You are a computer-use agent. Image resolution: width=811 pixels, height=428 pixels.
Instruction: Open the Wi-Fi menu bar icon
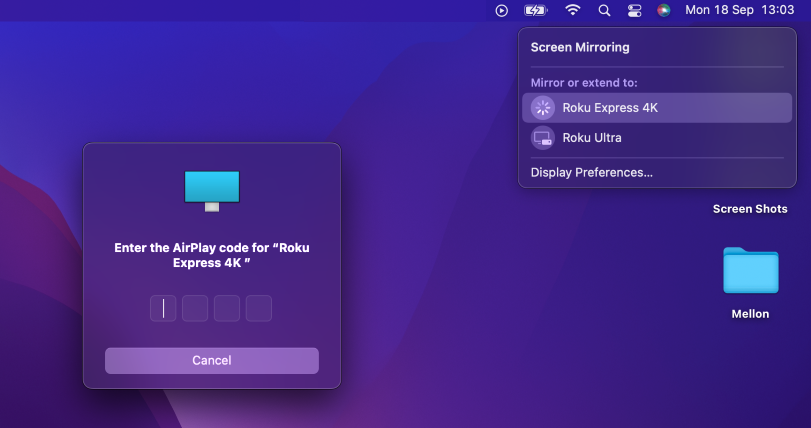click(x=573, y=10)
